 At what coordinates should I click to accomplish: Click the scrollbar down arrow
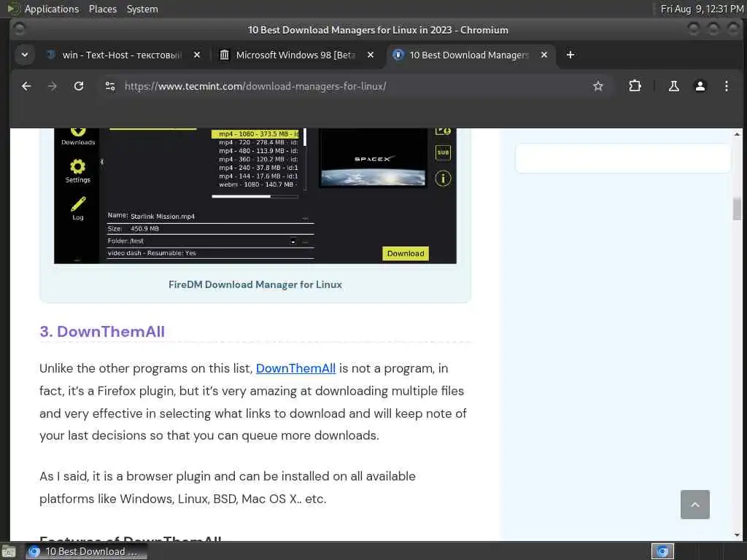coord(737,535)
